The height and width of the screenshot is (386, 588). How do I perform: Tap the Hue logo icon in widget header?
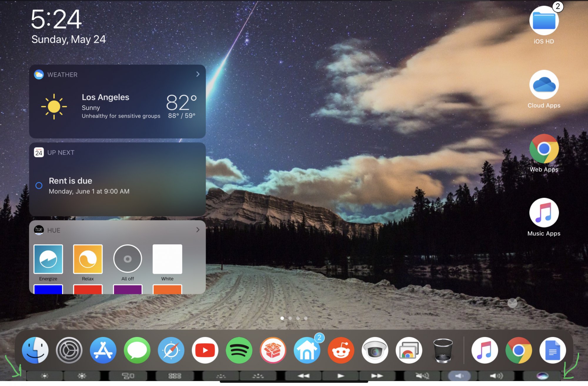39,230
